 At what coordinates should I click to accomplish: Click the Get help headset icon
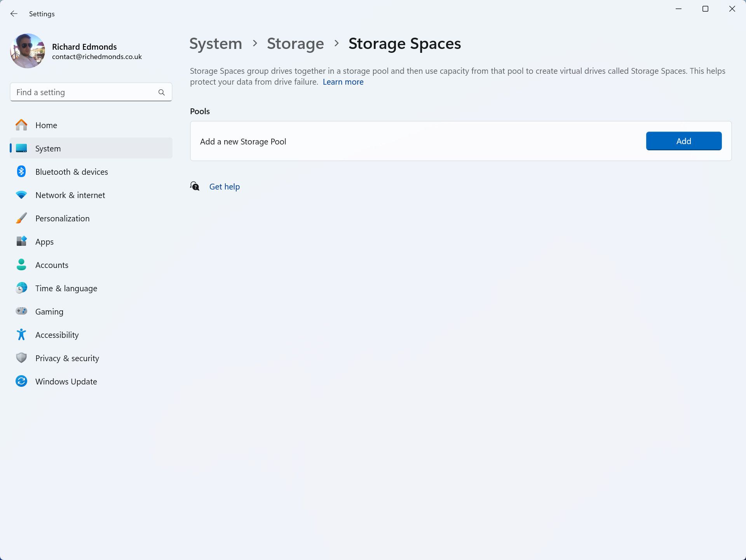click(x=195, y=186)
